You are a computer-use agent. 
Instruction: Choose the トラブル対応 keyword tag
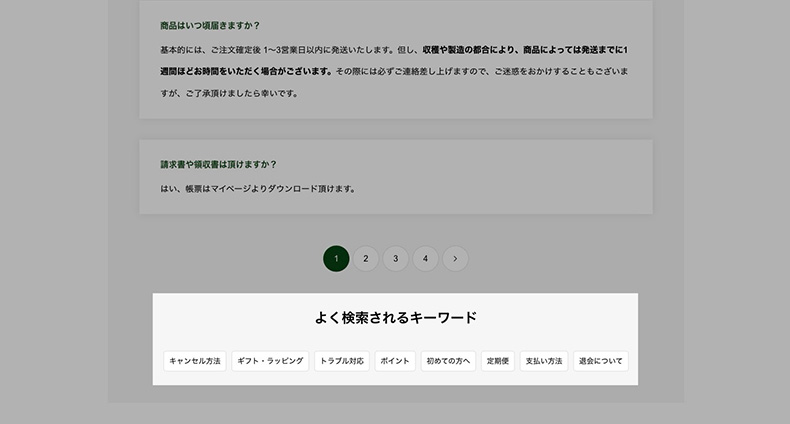tap(342, 361)
